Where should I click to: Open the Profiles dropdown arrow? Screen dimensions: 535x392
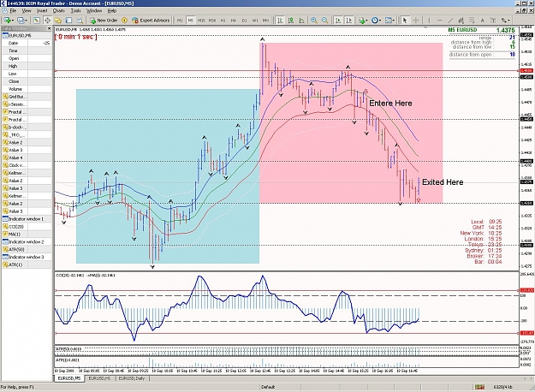[27, 21]
